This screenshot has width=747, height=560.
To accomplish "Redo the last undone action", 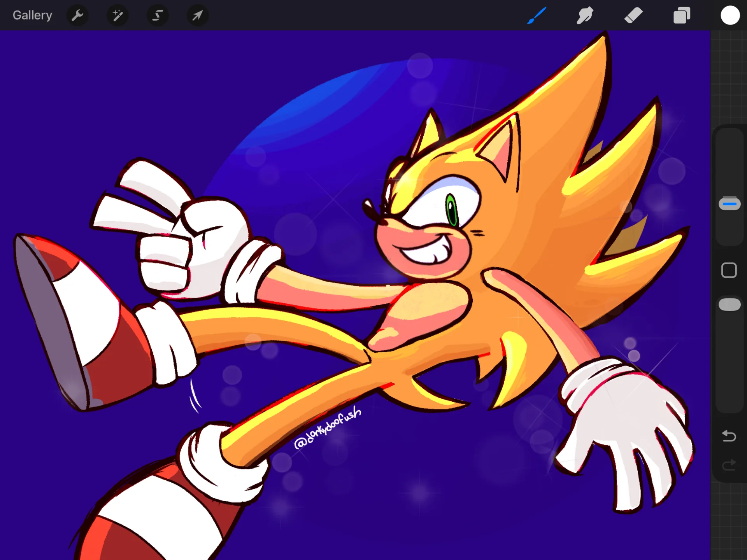I will click(729, 465).
